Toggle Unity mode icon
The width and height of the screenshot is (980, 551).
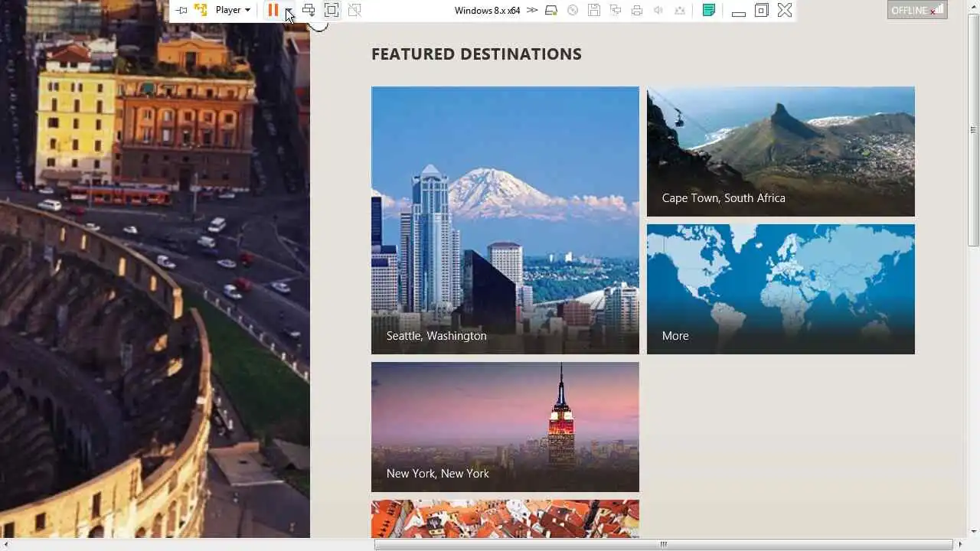354,10
